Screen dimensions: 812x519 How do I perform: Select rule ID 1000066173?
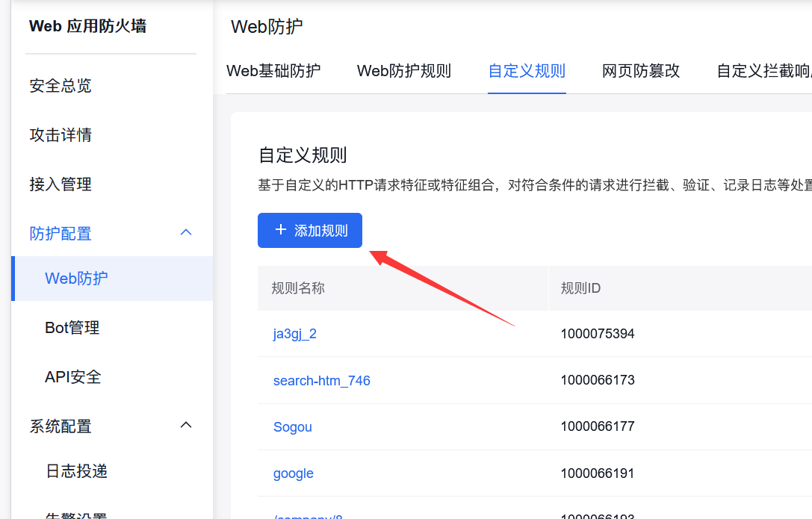598,380
